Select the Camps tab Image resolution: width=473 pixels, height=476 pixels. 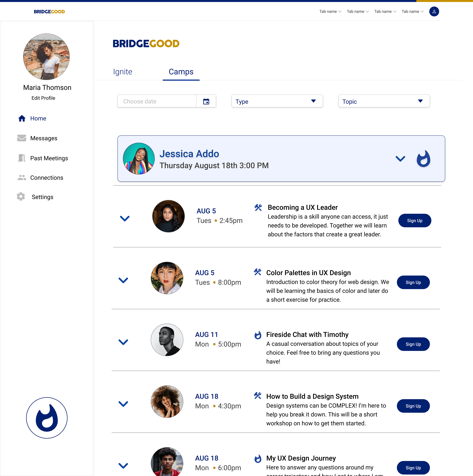point(181,72)
